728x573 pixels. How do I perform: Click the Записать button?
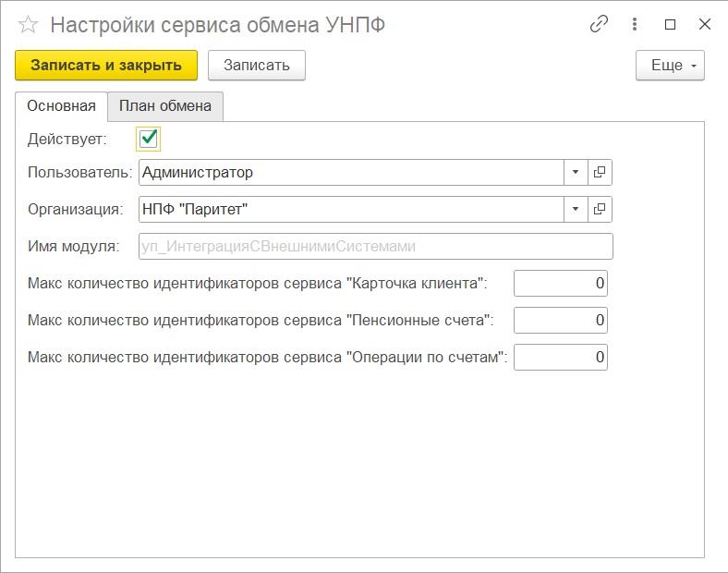click(x=257, y=66)
